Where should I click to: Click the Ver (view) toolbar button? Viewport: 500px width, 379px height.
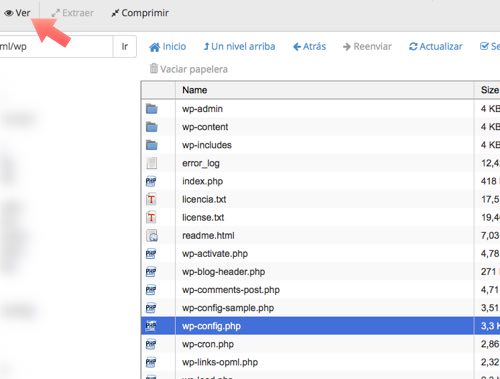[x=17, y=13]
